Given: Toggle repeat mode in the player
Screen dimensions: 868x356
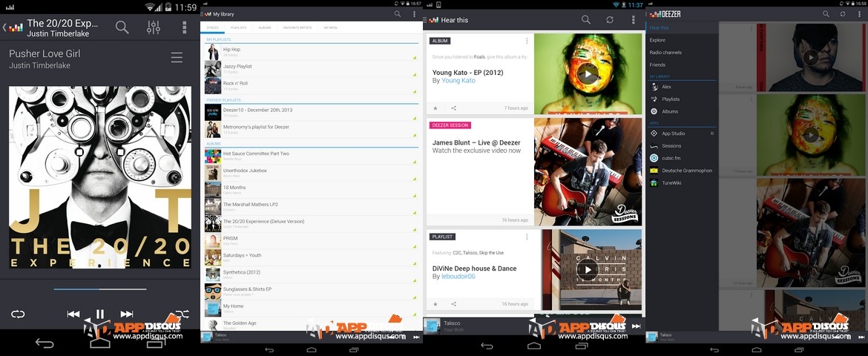Looking at the screenshot, I should click(x=18, y=314).
